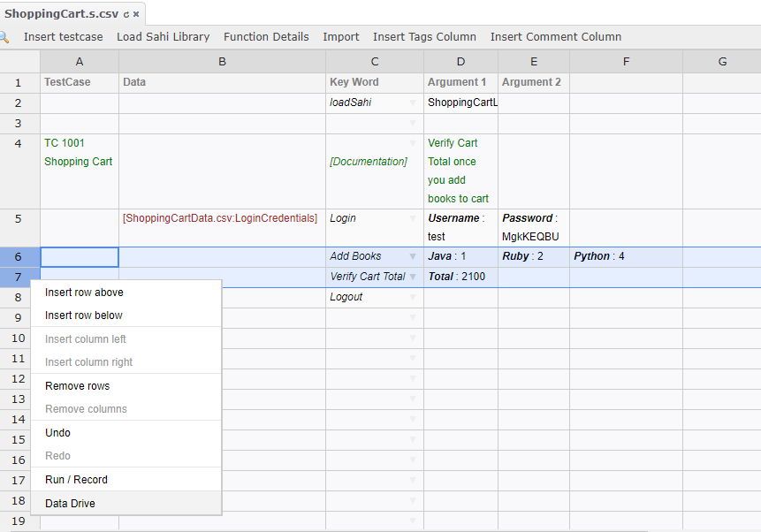Expand the Logout keyword dropdown arrow
This screenshot has height=532, width=761.
413,298
